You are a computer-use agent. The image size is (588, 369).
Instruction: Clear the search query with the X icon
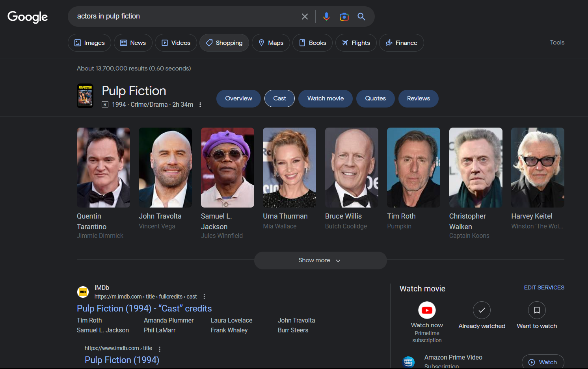305,17
